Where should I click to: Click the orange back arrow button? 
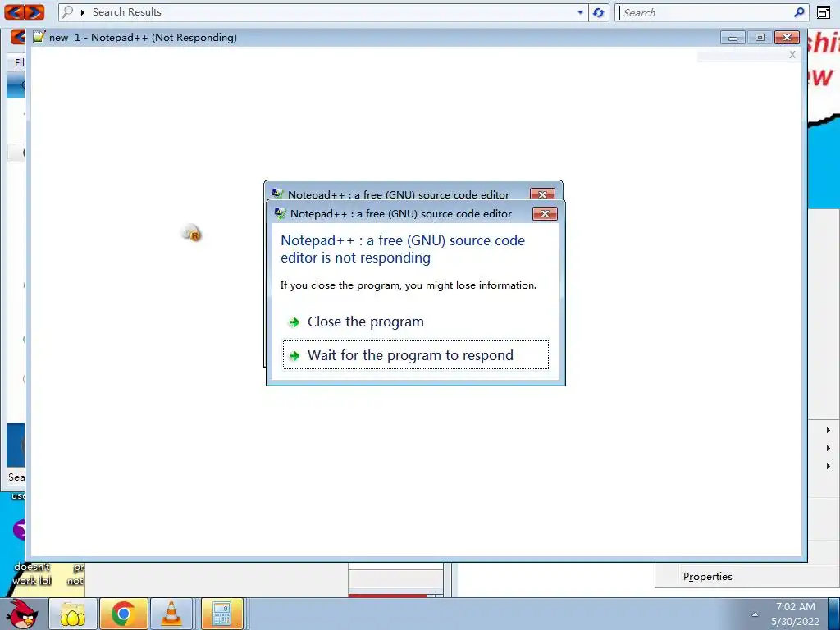[15, 11]
